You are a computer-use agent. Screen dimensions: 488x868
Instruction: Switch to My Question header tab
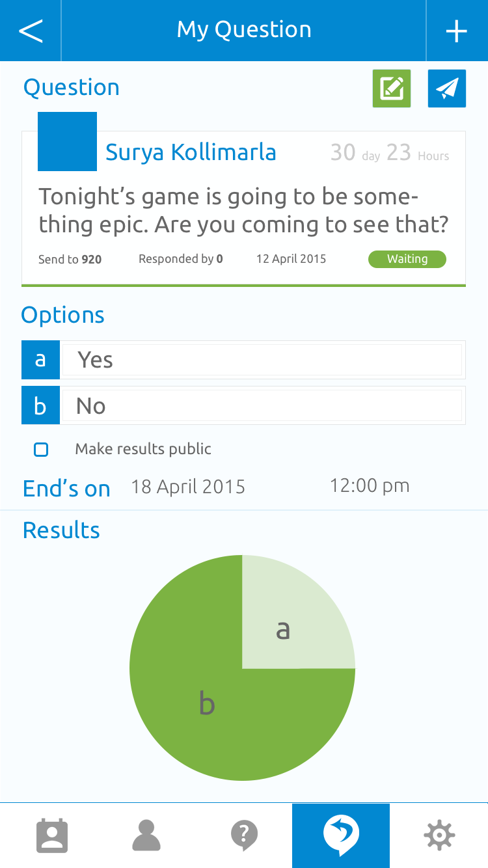(x=244, y=30)
